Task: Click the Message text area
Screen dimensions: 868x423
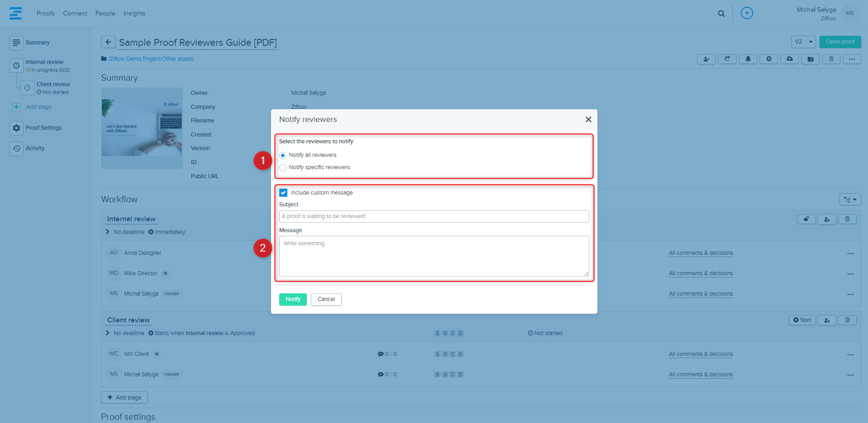Action: click(434, 256)
